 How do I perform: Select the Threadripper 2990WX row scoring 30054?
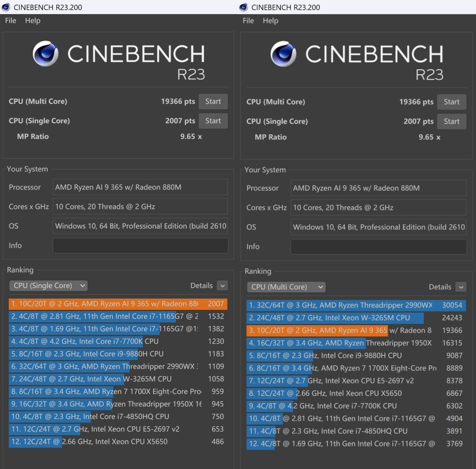[356, 305]
